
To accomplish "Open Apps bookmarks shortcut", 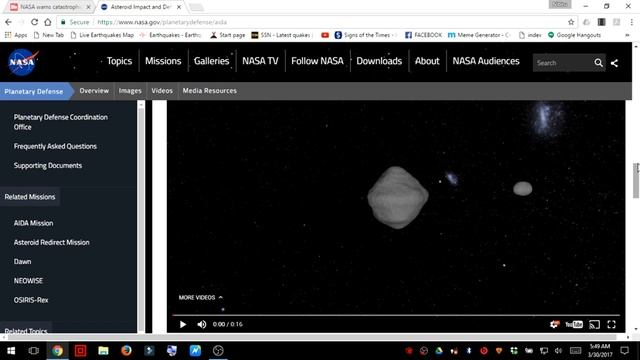I will pyautogui.click(x=16, y=35).
